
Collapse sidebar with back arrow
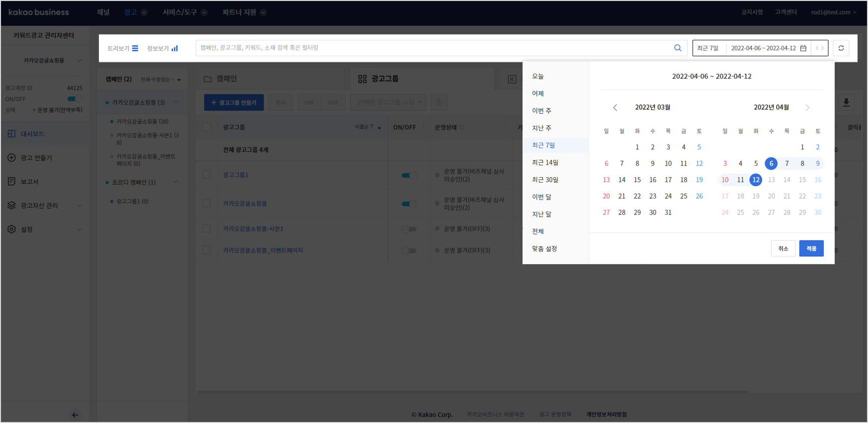(x=75, y=415)
